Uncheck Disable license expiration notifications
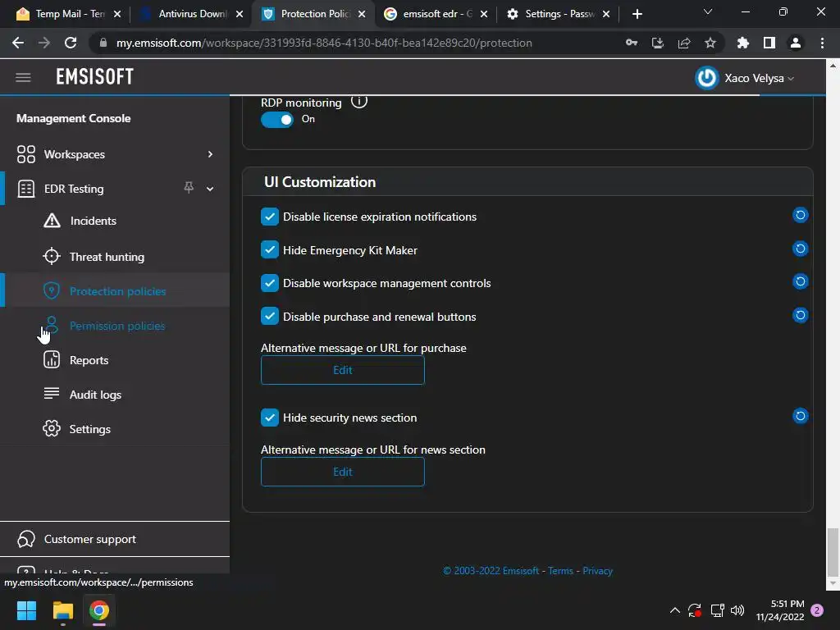 pos(269,217)
